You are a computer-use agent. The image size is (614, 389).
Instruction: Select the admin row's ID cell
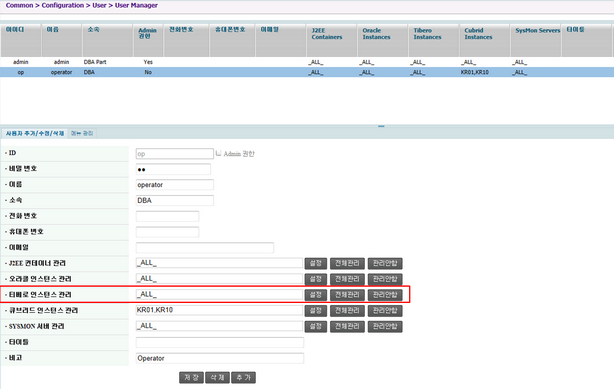coord(21,62)
